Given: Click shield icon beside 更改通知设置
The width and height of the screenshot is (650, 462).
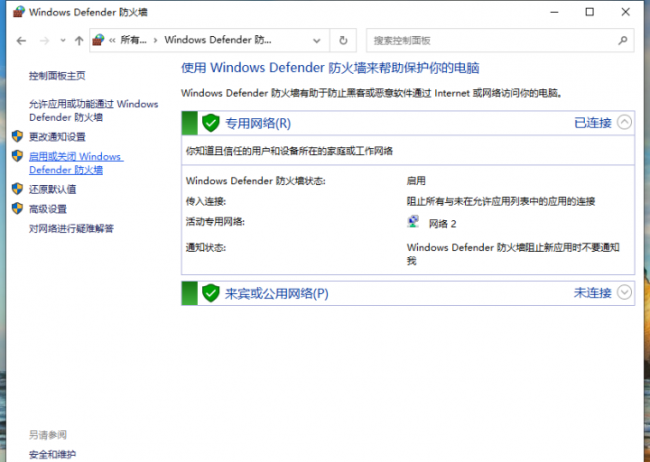Looking at the screenshot, I should (17, 136).
